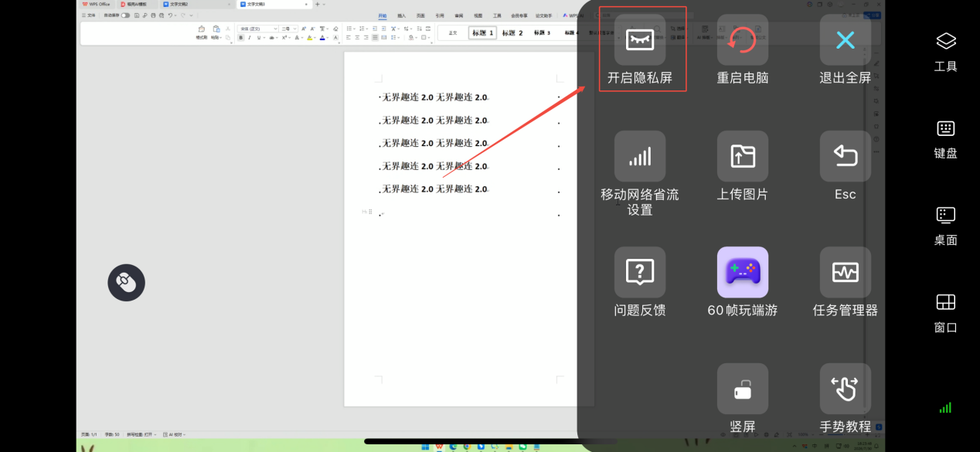Screen dimensions: 980x452
Task: Click the 格式刷 format painter in WPS
Action: point(202,32)
